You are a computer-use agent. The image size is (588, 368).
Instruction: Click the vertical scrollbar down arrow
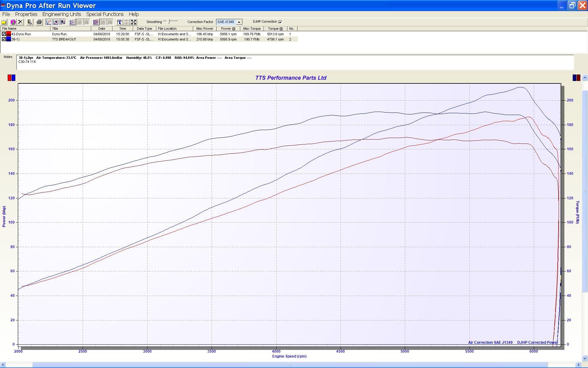tap(585, 358)
